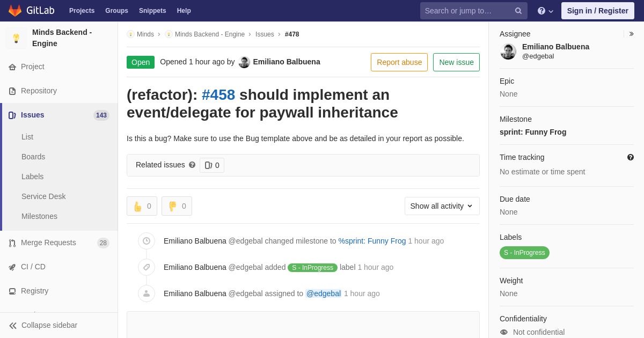Screen dimensions: 644x338
Task: Open the #458 issue link in title
Action: pyautogui.click(x=218, y=95)
